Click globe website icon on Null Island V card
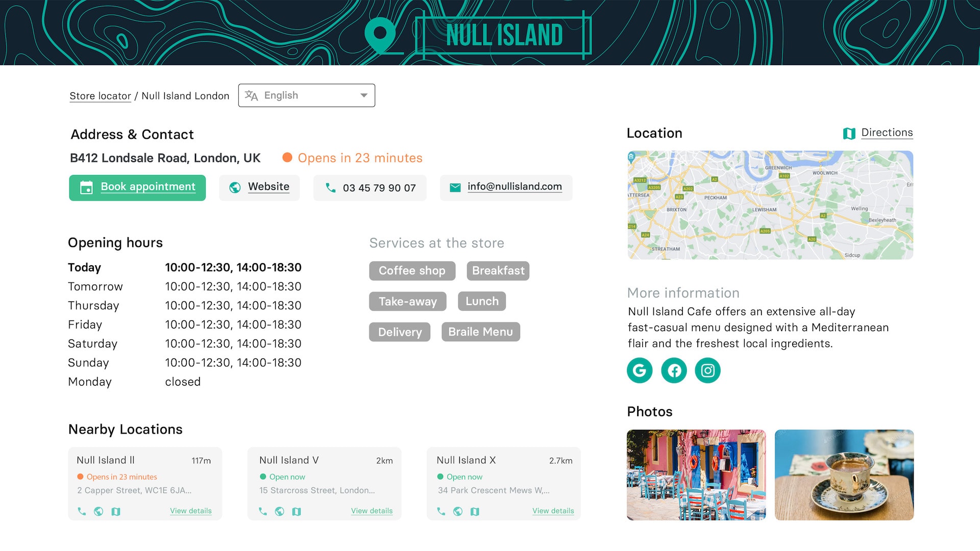 tap(279, 511)
